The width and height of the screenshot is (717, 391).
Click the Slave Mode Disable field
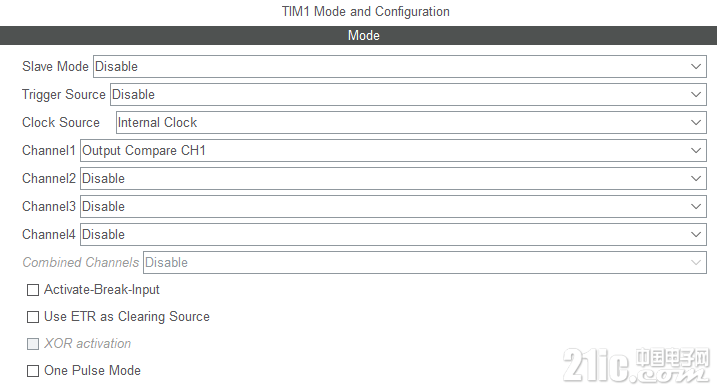(x=400, y=67)
